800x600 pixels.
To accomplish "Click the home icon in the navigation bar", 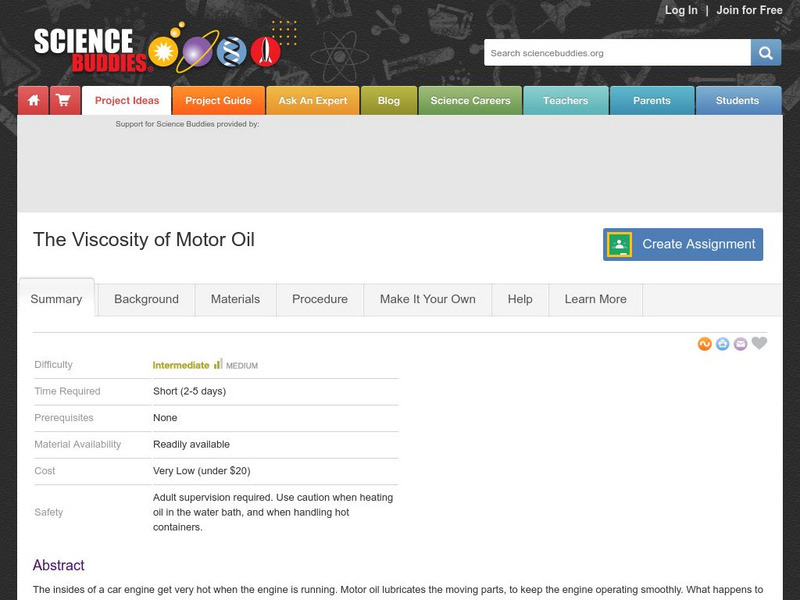I will [33, 100].
